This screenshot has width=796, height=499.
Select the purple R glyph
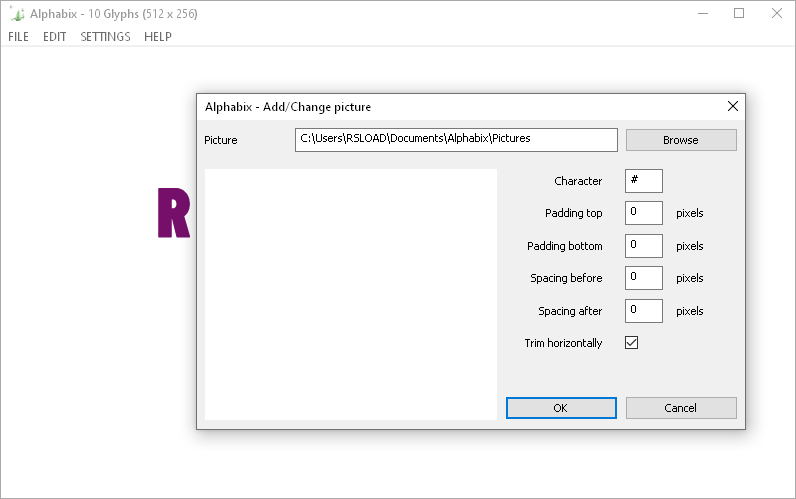(x=174, y=213)
